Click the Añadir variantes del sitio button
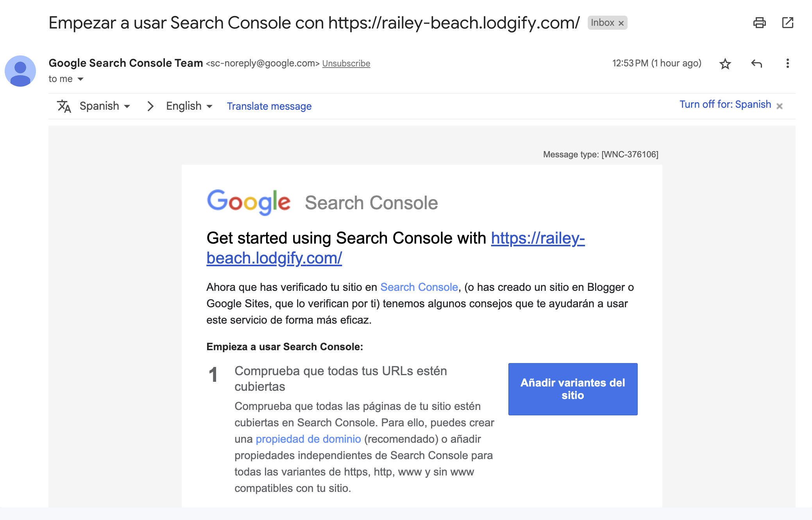 572,389
